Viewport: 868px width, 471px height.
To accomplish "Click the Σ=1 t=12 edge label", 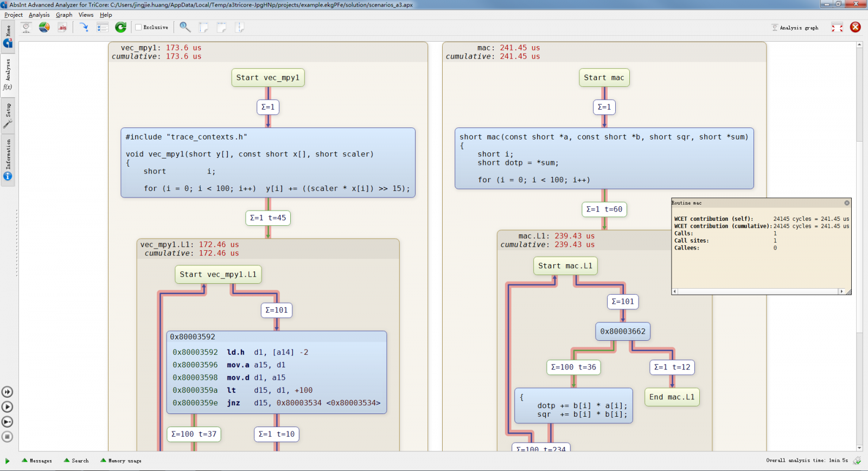I will 672,367.
